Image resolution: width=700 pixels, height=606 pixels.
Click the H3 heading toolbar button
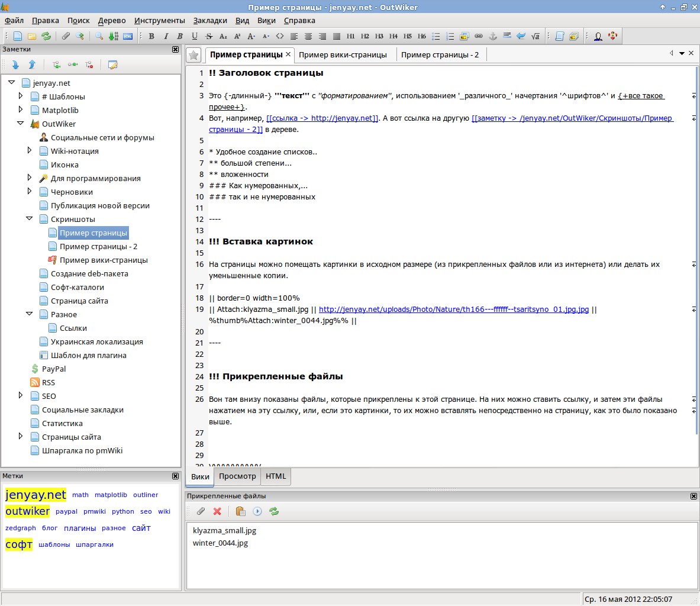379,37
